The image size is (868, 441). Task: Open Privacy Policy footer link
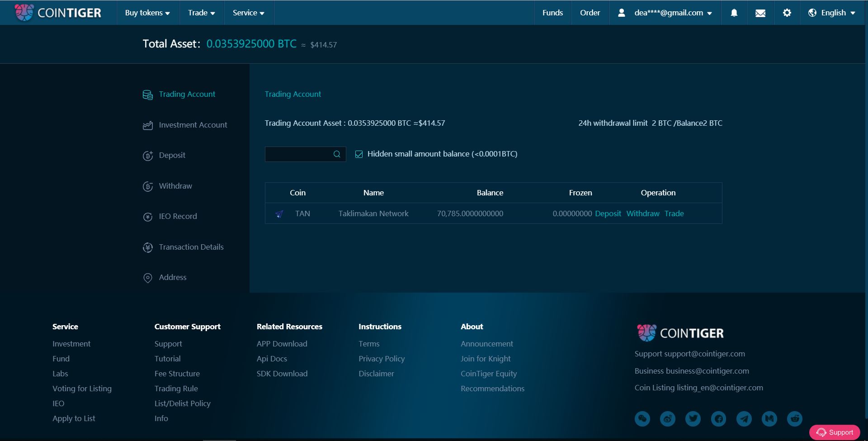(382, 359)
